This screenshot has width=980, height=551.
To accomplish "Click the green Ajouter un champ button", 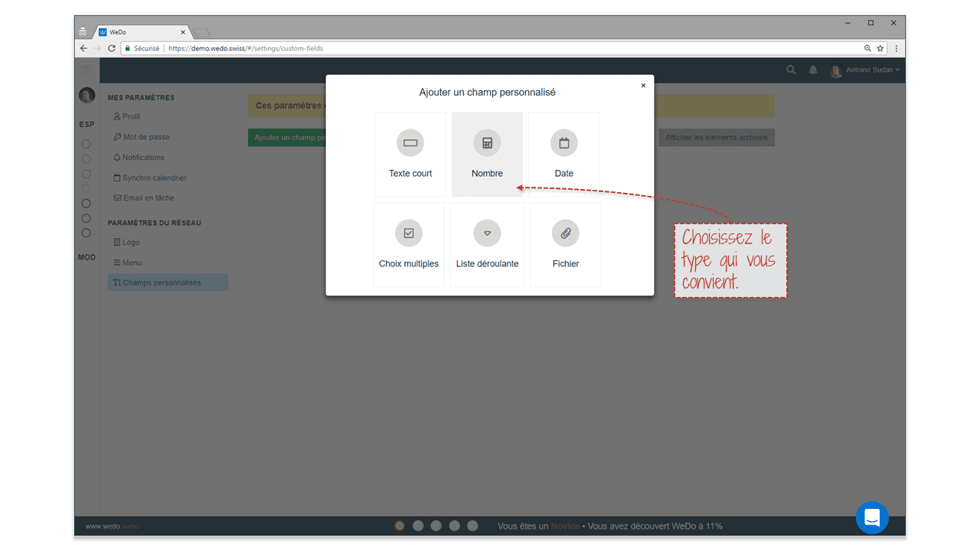I will 287,138.
